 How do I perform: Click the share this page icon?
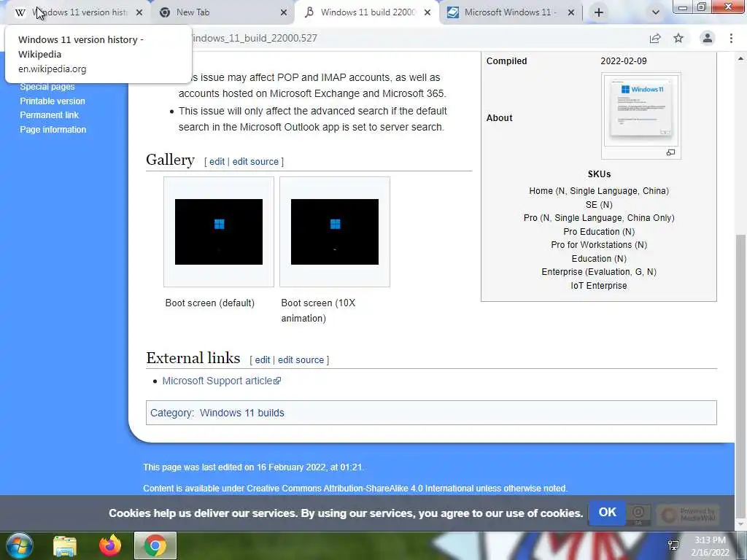click(655, 38)
